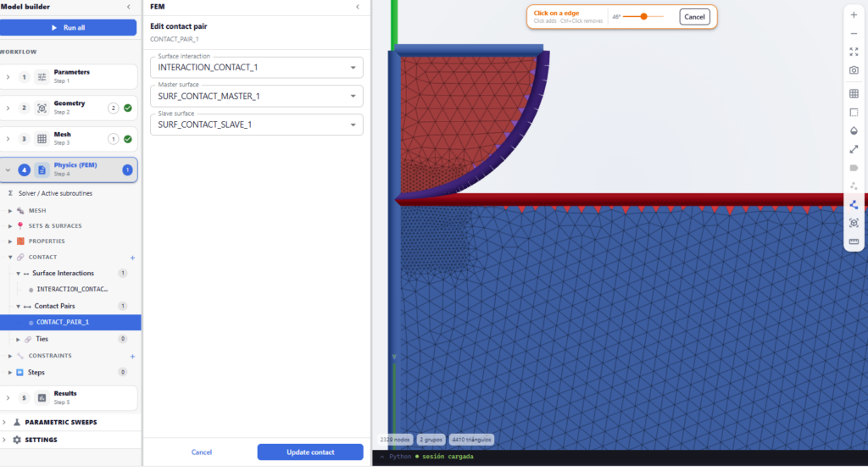
Task: Expand the SETS & SURFACES tree node
Action: pos(10,226)
